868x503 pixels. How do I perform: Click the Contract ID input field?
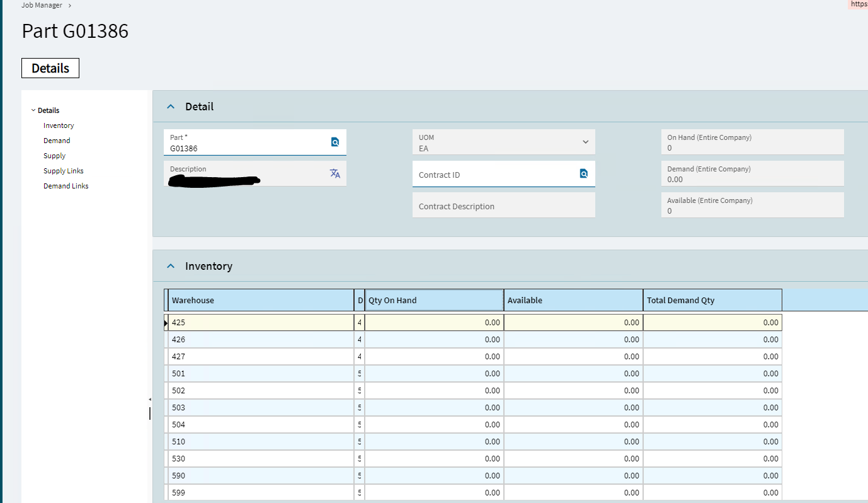tap(494, 175)
